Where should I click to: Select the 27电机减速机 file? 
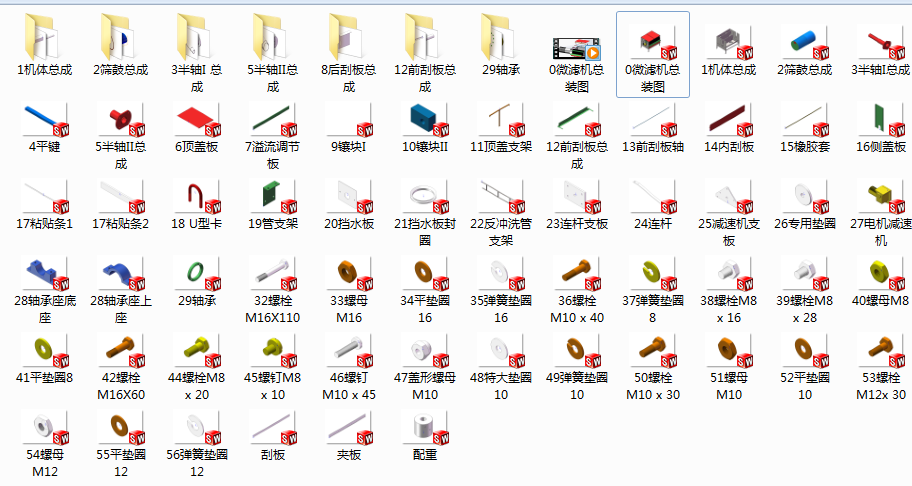[x=881, y=213]
